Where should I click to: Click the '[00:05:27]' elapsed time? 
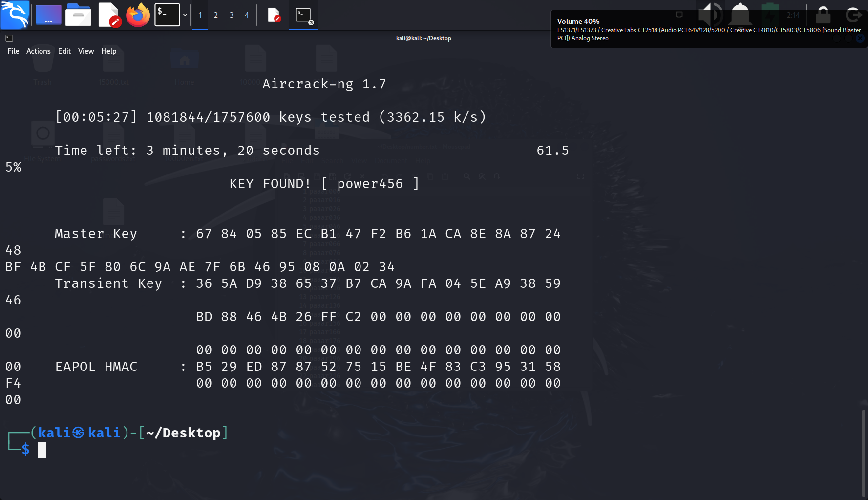pyautogui.click(x=96, y=117)
